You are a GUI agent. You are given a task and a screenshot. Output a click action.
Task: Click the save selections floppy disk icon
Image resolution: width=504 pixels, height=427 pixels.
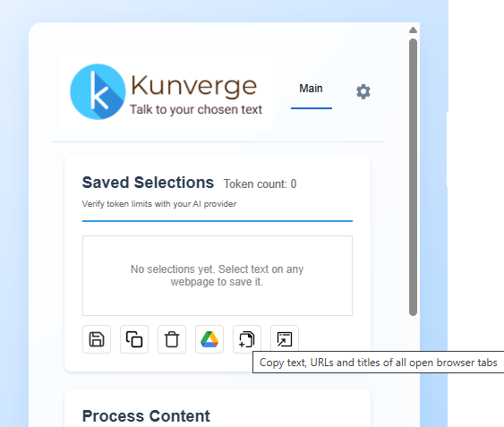coord(97,339)
